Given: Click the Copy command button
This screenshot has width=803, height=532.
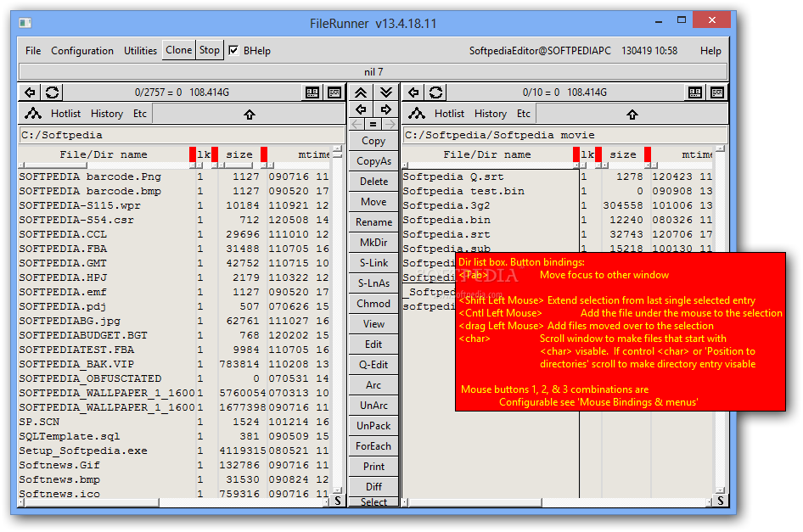Looking at the screenshot, I should [x=373, y=141].
